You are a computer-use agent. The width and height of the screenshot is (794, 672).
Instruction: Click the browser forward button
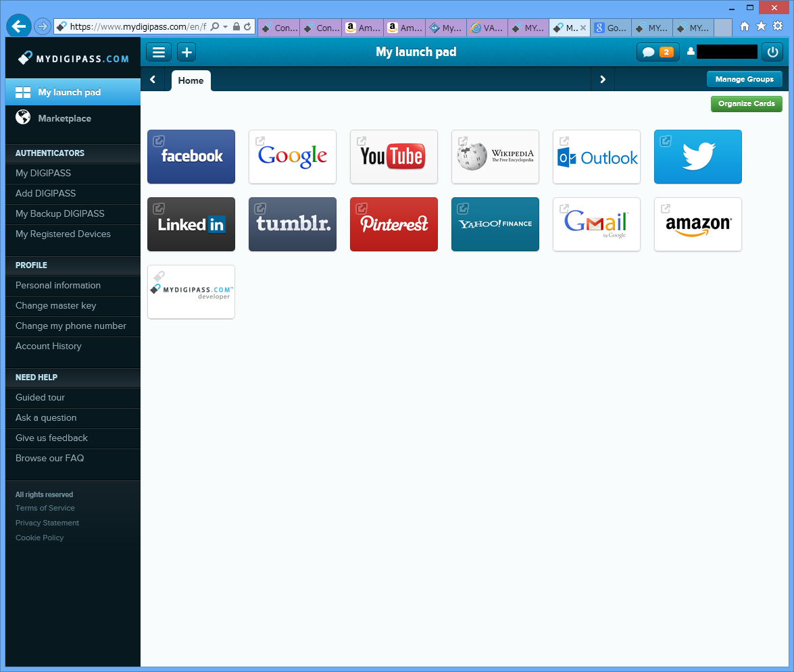pos(43,26)
